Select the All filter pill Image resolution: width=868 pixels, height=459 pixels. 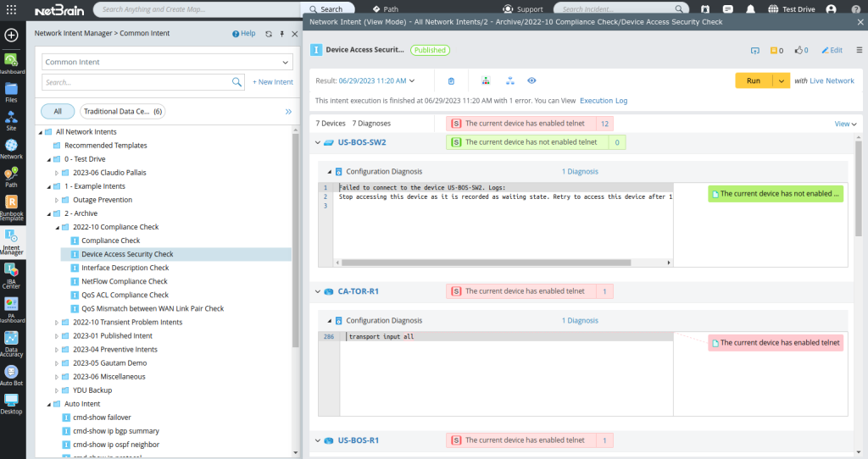click(x=58, y=111)
